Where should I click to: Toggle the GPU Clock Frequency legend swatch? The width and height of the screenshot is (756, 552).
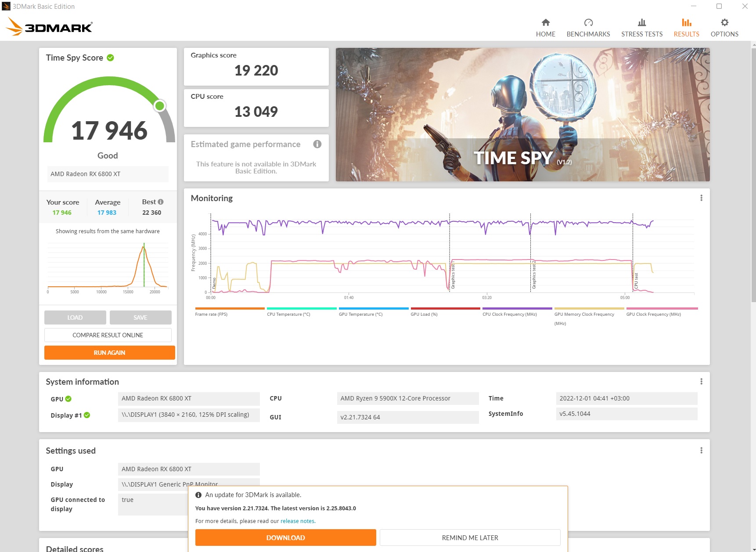tap(662, 309)
